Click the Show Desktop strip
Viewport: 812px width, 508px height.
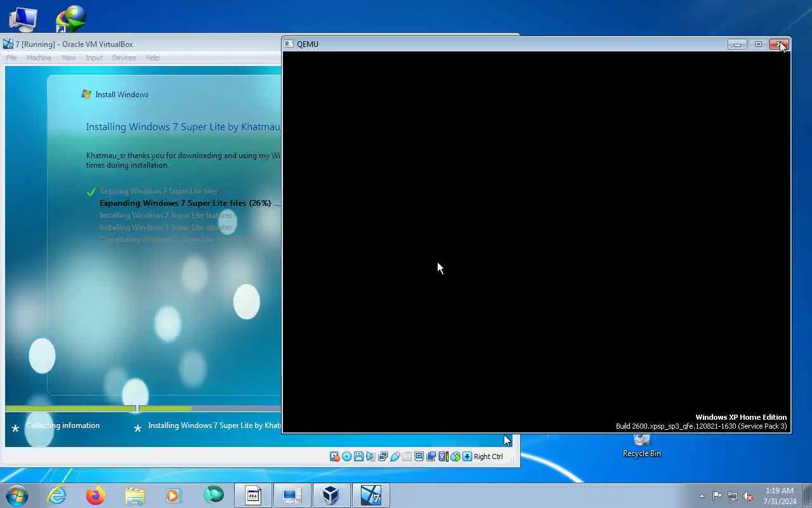[807, 495]
